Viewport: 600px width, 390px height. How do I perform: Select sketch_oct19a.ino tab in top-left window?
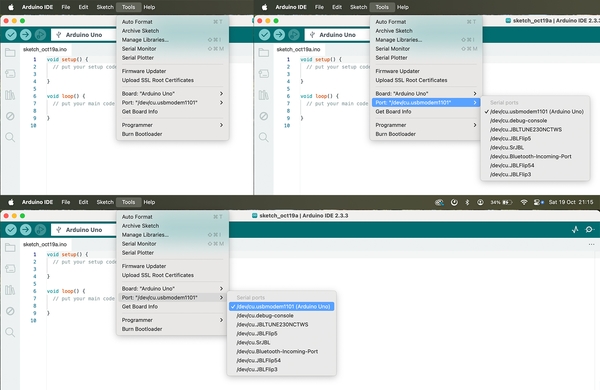click(45, 49)
